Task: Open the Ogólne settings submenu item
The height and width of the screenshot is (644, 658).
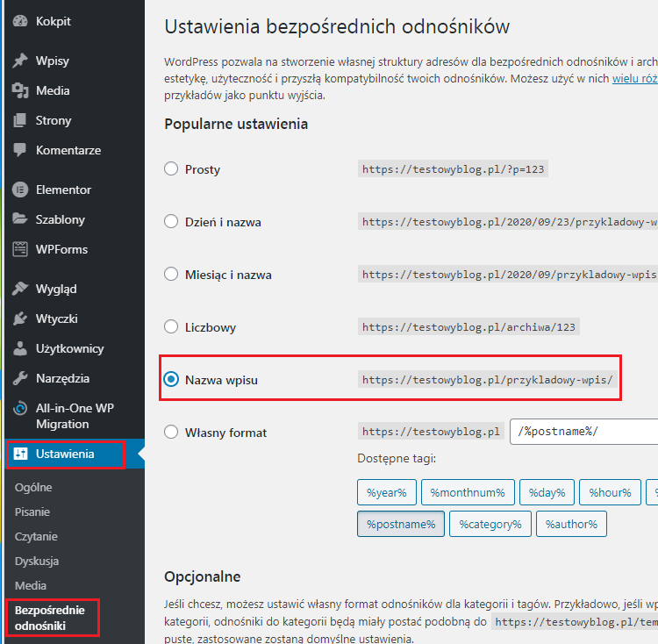Action: (33, 488)
